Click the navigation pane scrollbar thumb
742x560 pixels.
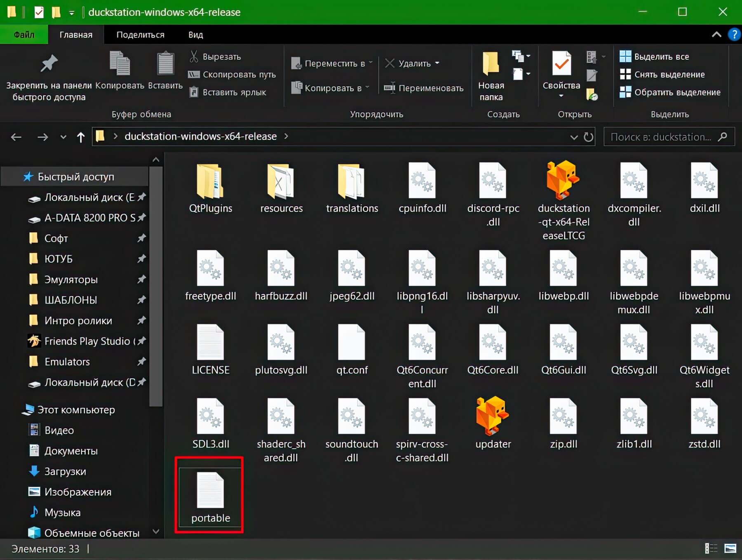(156, 287)
